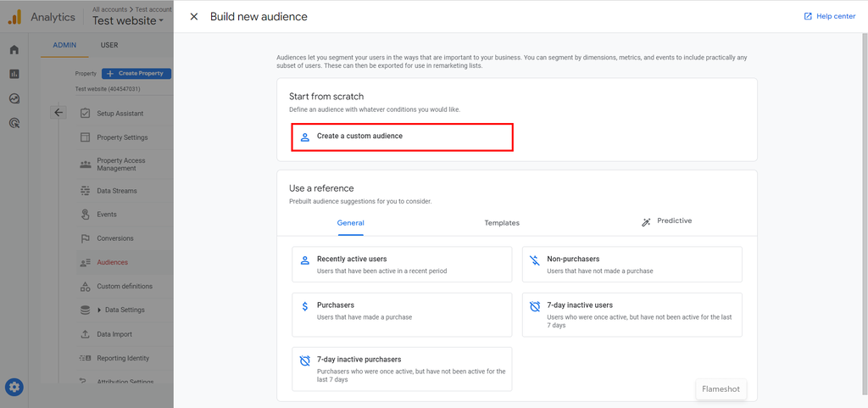Switch to the Predictive tab

pyautogui.click(x=666, y=221)
